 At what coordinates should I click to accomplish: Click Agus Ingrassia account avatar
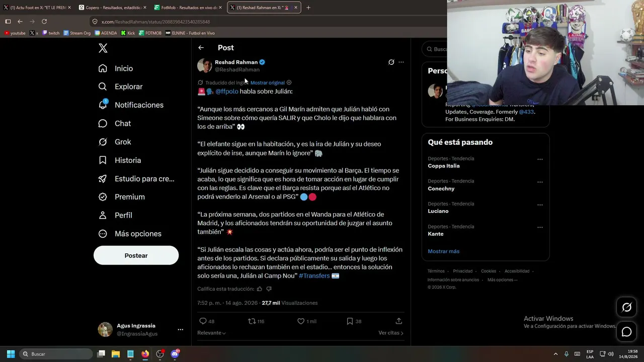click(x=105, y=330)
